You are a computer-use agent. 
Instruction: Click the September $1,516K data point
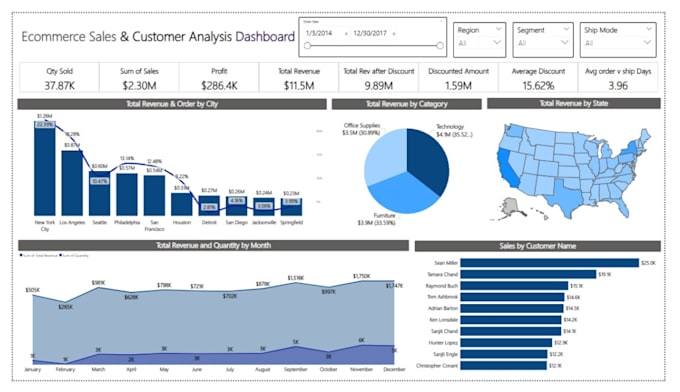click(x=295, y=284)
